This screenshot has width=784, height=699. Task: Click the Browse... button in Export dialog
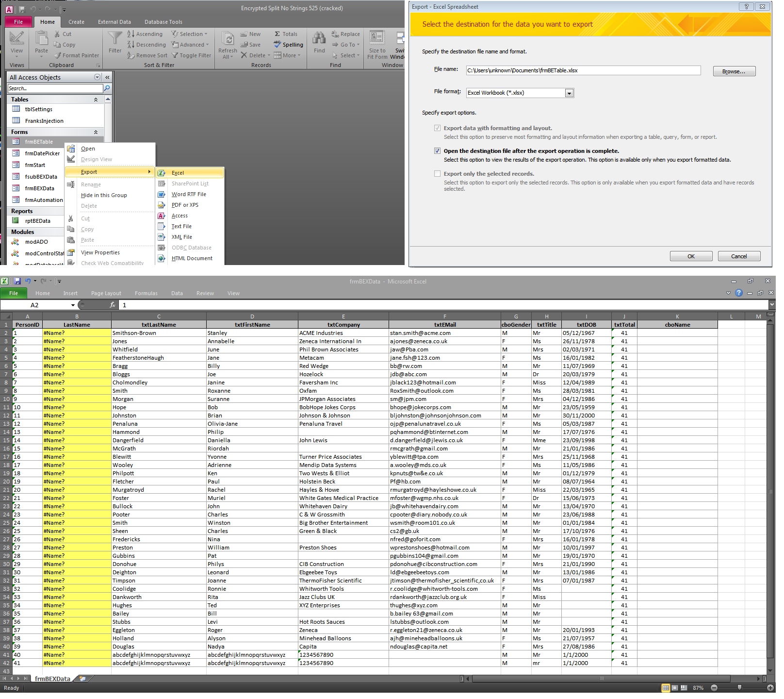pyautogui.click(x=734, y=71)
